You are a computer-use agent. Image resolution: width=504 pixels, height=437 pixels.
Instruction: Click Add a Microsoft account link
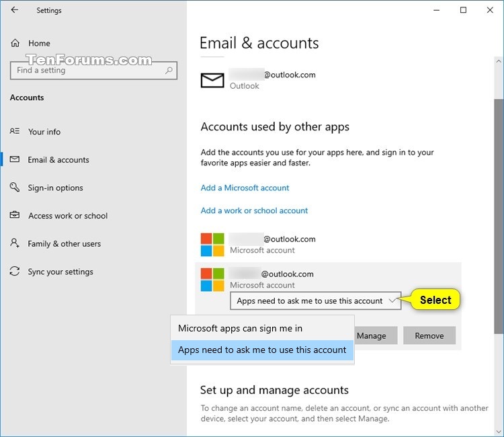[x=245, y=188]
